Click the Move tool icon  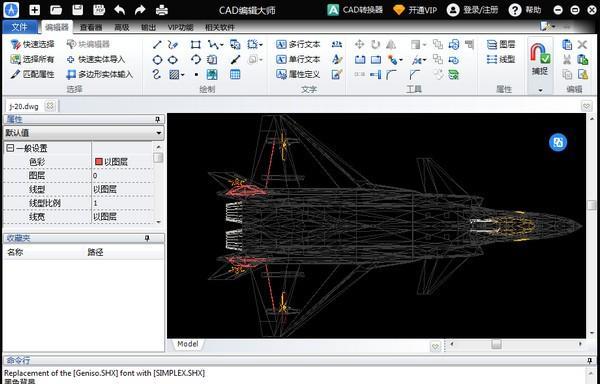pos(359,44)
